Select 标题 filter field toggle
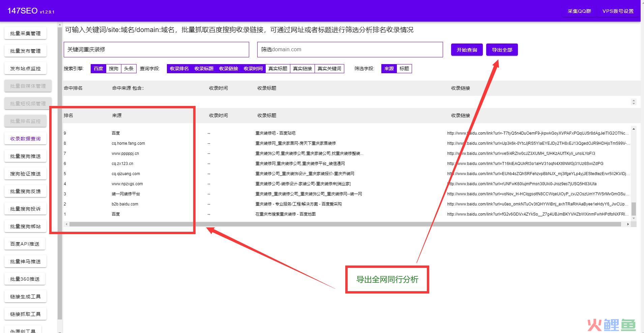Viewport: 644px width, 333px height. pyautogui.click(x=404, y=68)
